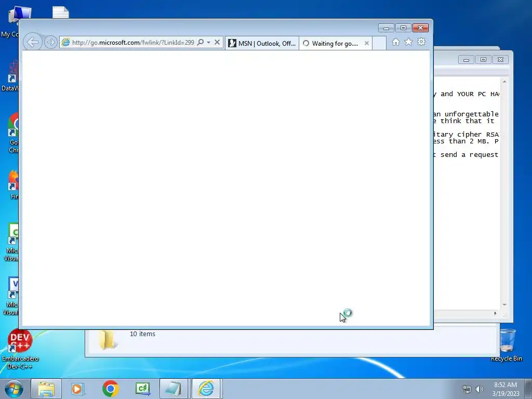Open a new blank tab
Viewport: 532px width, 399px height.
tap(379, 44)
